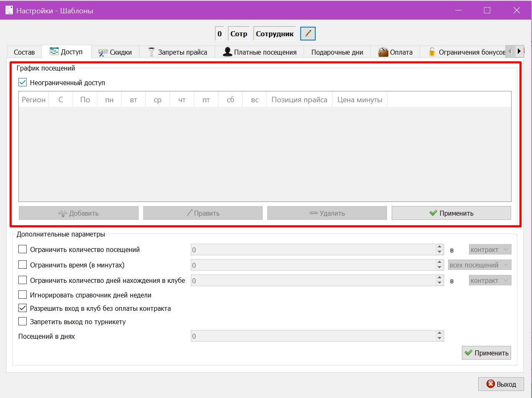Viewport: 532px width, 398px height.
Task: Decrease the club days spinner value
Action: click(439, 283)
